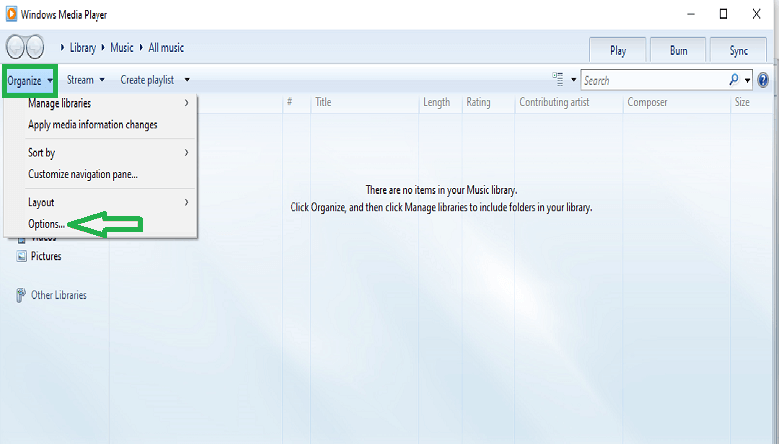
Task: Go forward with the right navigation arrow
Action: click(35, 47)
